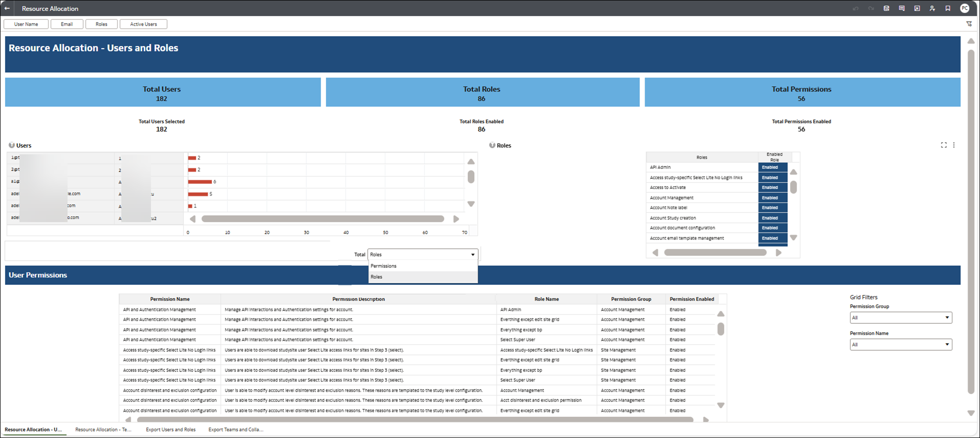Click Permission Description column header
The image size is (980, 438).
358,299
